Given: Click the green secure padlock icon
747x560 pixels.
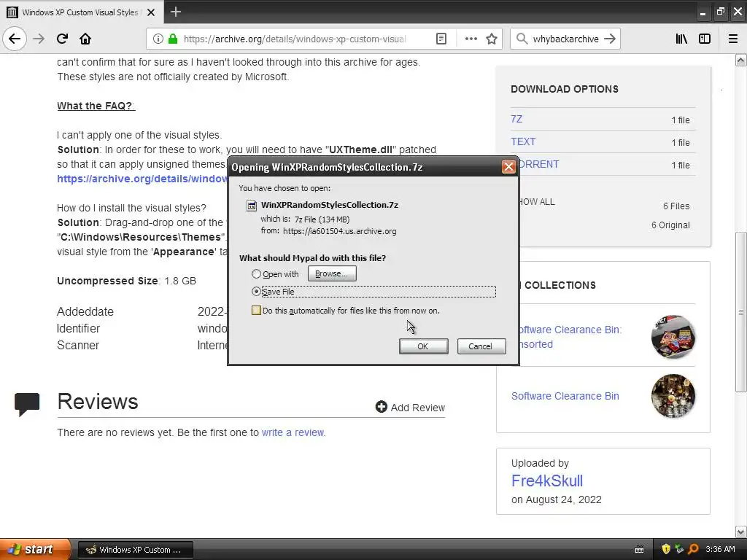Looking at the screenshot, I should point(173,39).
